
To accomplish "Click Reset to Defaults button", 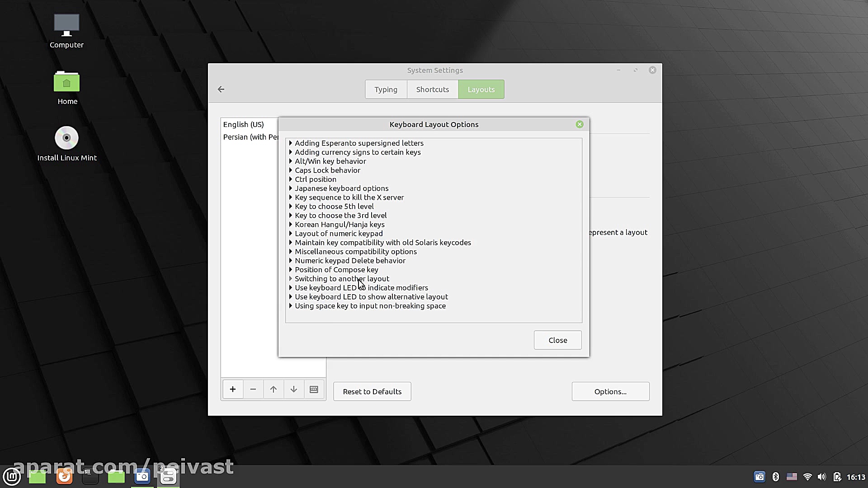I will tap(372, 392).
